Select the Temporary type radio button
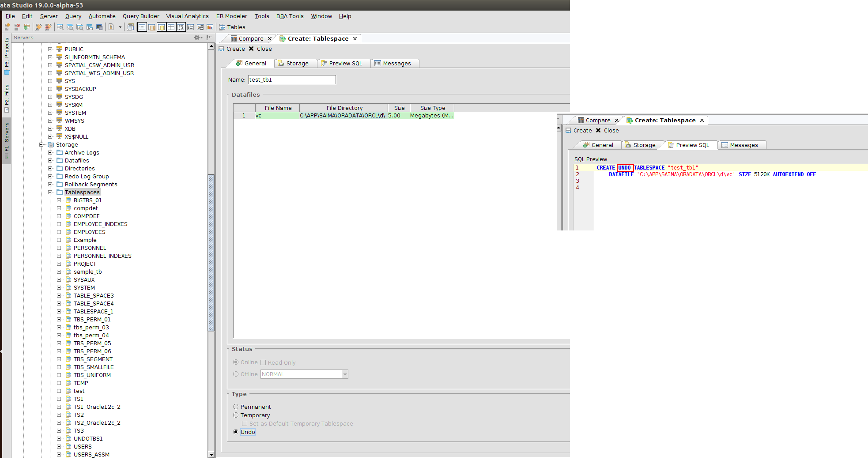 tap(236, 415)
